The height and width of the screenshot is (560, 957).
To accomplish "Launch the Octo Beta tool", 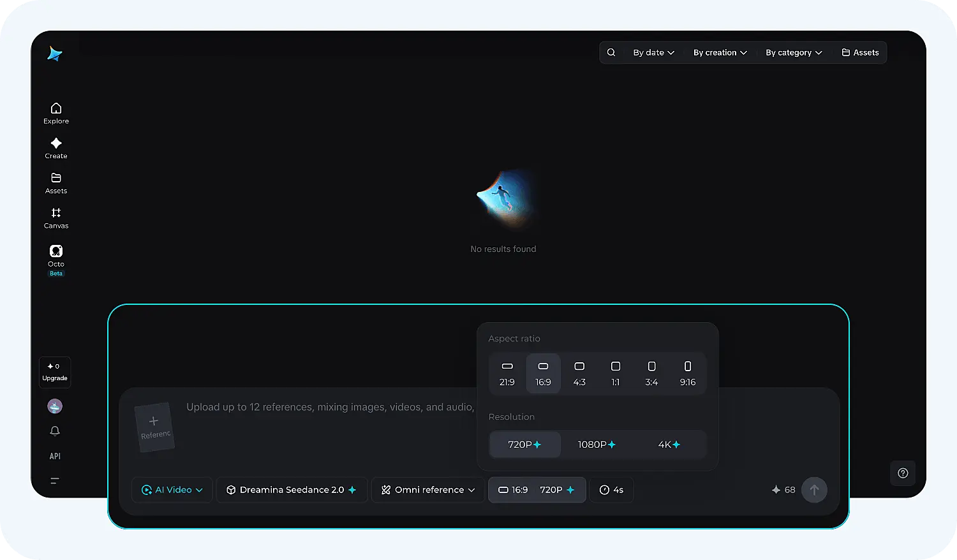I will [x=56, y=260].
